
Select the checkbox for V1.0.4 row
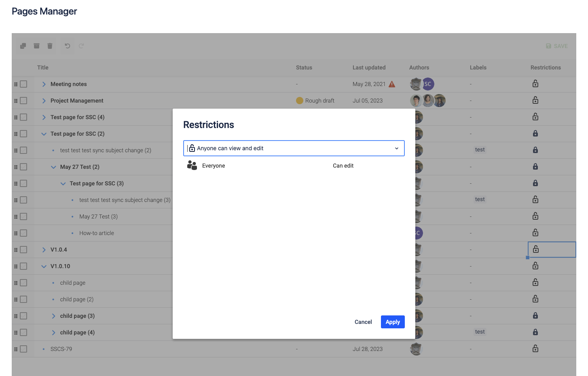coord(23,250)
